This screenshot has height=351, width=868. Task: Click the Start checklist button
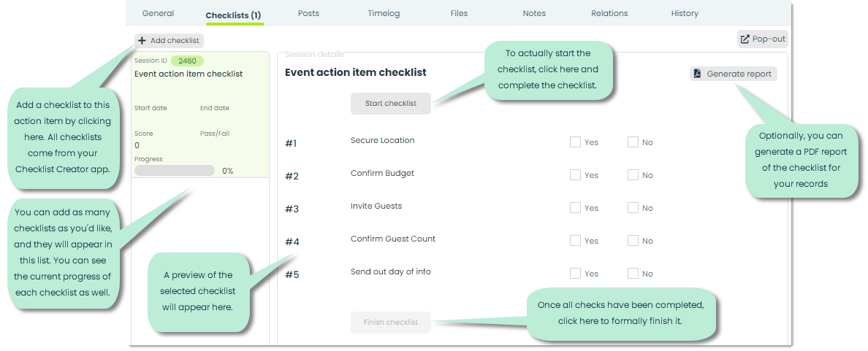pos(391,104)
